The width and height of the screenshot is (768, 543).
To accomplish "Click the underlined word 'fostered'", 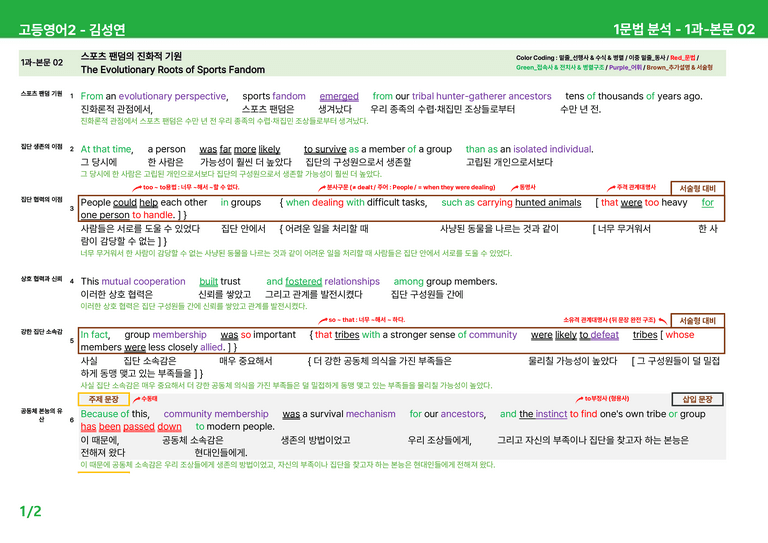I will [x=303, y=282].
